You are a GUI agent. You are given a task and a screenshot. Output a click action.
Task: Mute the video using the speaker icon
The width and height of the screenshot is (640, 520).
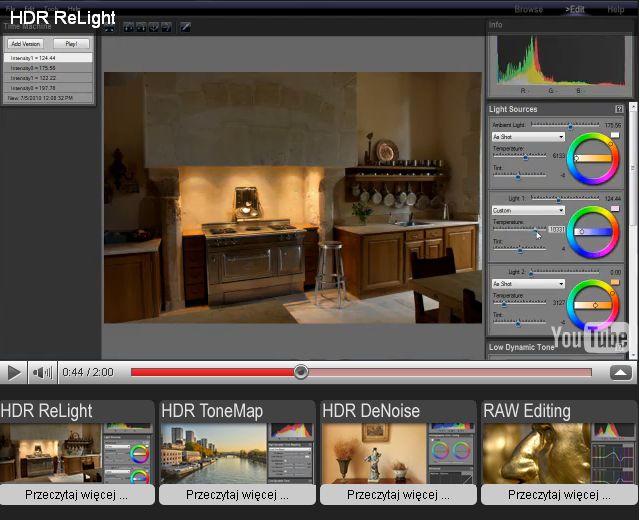click(x=42, y=372)
